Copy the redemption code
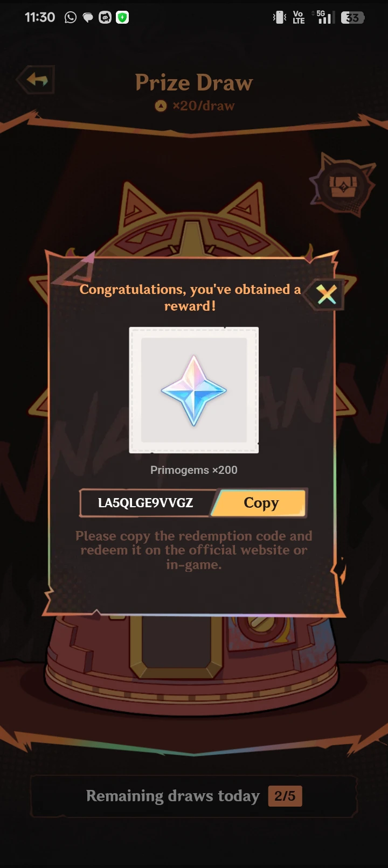The image size is (388, 868). 261,503
